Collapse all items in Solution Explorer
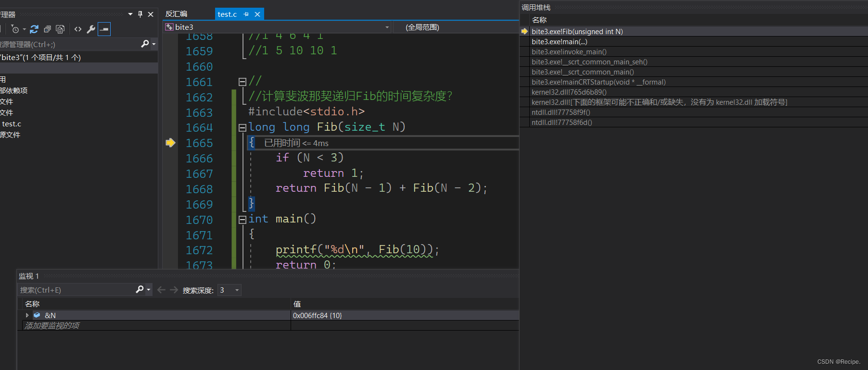 coord(47,29)
